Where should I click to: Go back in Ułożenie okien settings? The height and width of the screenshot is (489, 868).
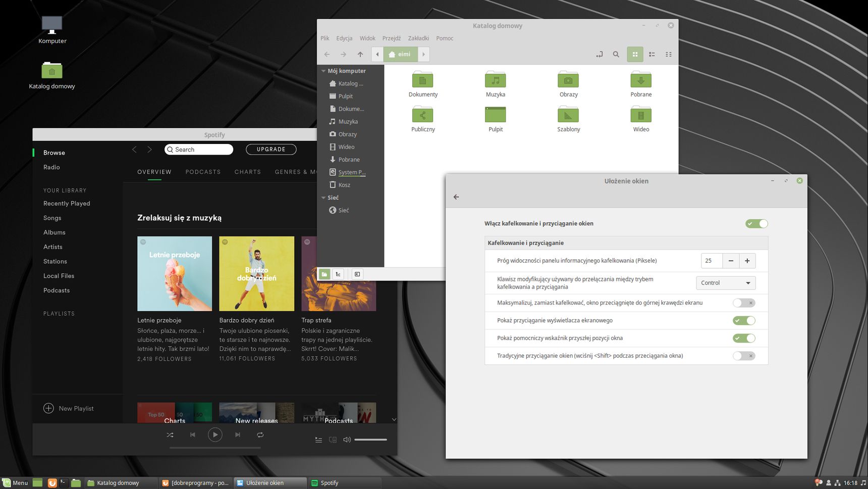(456, 197)
